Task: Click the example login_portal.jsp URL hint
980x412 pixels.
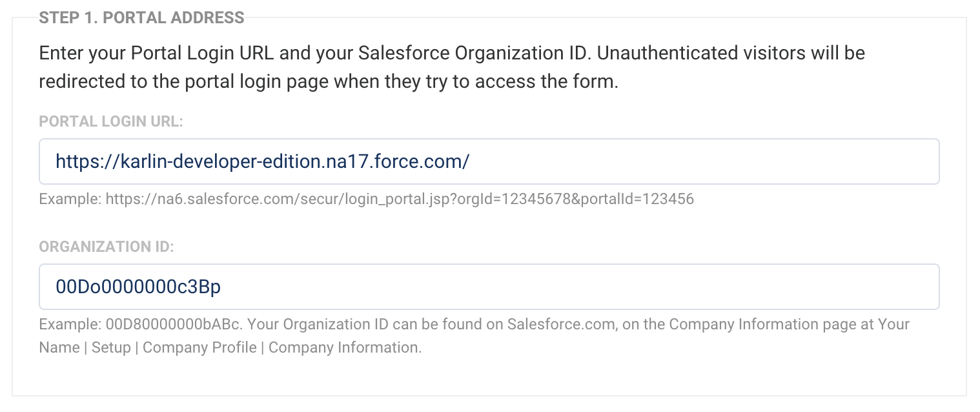Action: [x=400, y=199]
